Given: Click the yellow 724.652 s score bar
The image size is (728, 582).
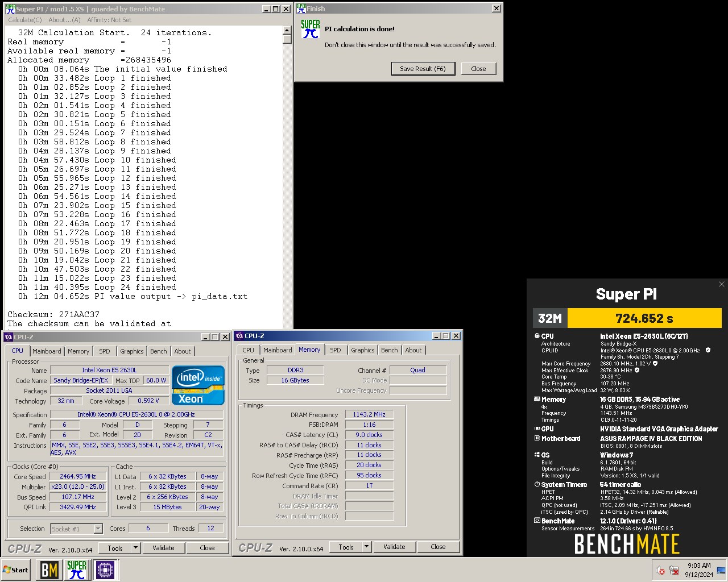Looking at the screenshot, I should pos(644,318).
